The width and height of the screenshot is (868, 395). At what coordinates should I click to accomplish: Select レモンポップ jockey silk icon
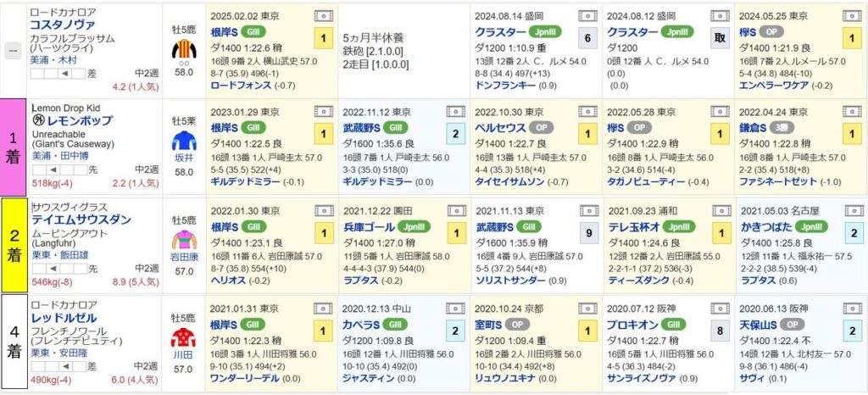pos(184,141)
